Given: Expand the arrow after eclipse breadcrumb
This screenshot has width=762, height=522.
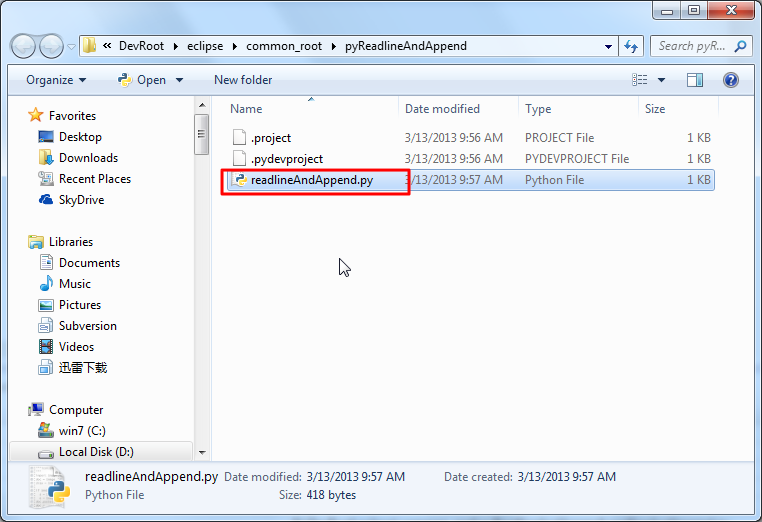Looking at the screenshot, I should pos(235,46).
